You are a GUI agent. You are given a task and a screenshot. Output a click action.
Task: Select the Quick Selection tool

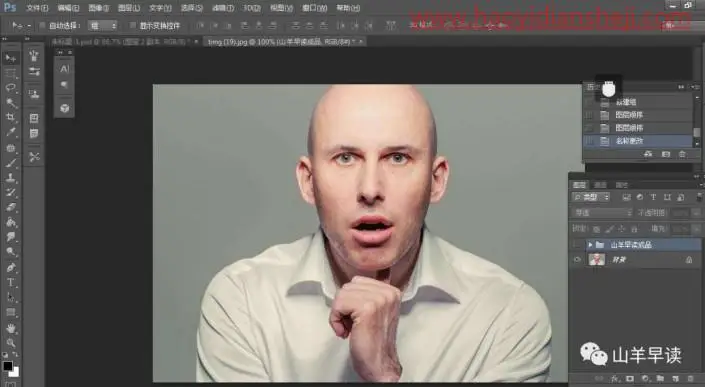pos(10,103)
